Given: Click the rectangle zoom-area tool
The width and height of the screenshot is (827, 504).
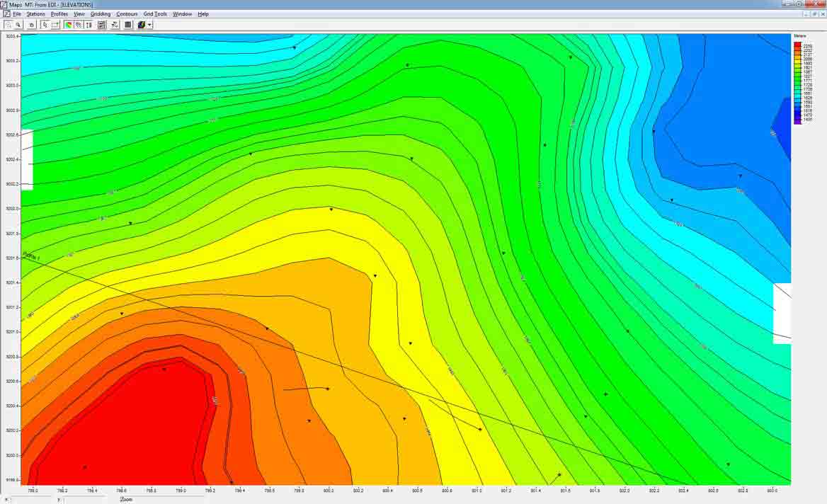Looking at the screenshot, I should coord(55,25).
